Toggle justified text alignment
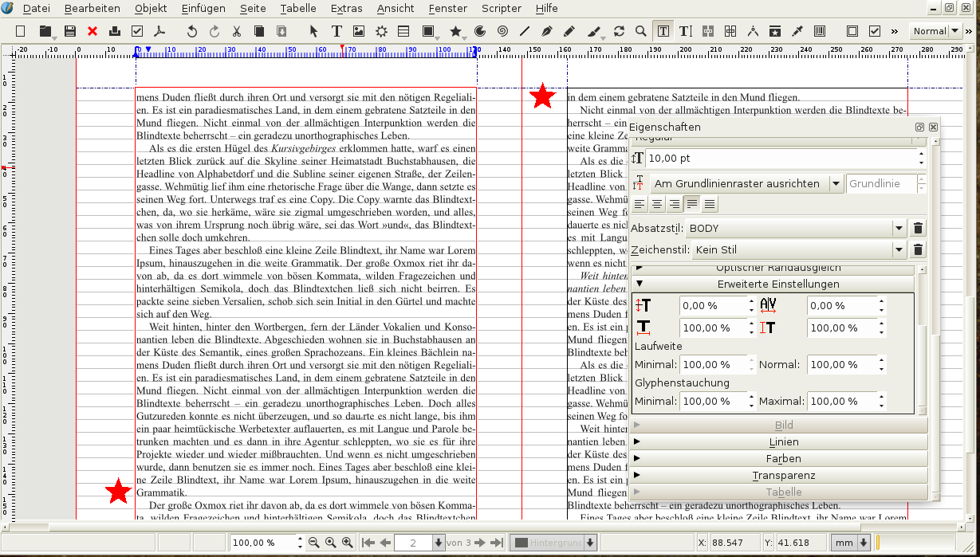This screenshot has width=980, height=557. pos(691,204)
